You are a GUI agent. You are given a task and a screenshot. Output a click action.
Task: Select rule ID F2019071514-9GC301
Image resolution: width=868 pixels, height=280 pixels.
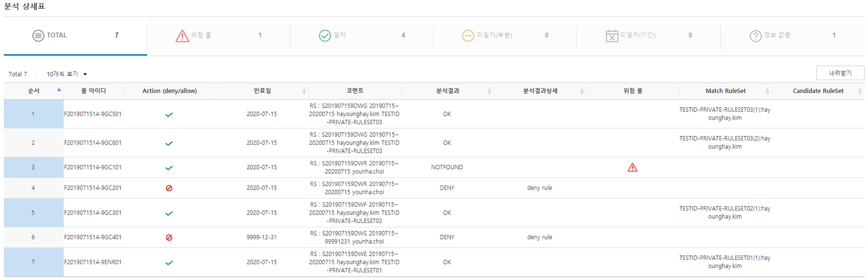[93, 213]
